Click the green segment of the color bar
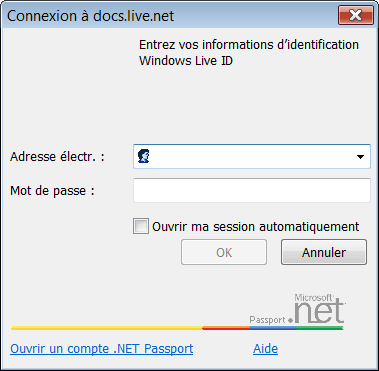379x371 pixels. click(320, 328)
